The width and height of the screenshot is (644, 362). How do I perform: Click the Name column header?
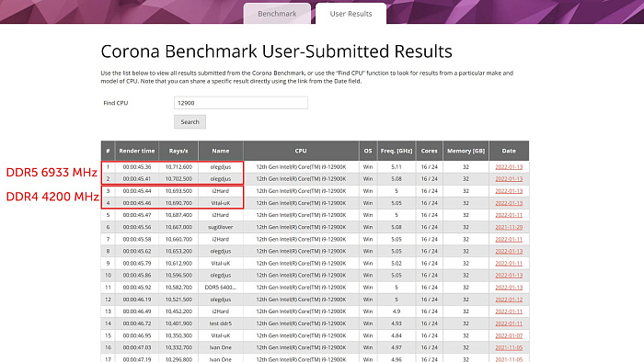click(x=221, y=151)
